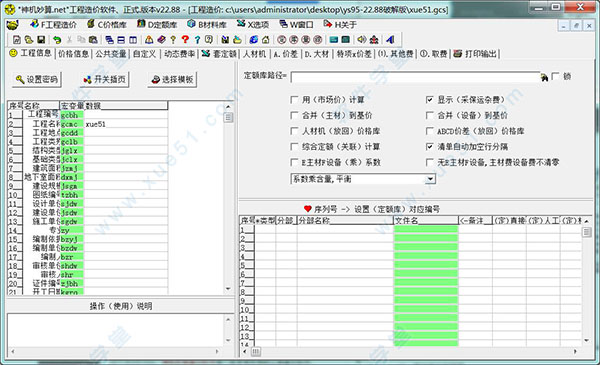Click the green cell in table row 1

(x=426, y=230)
